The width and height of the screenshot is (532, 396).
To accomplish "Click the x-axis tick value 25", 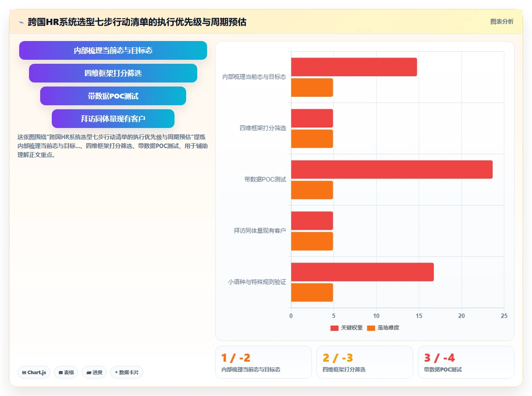I will pos(504,316).
